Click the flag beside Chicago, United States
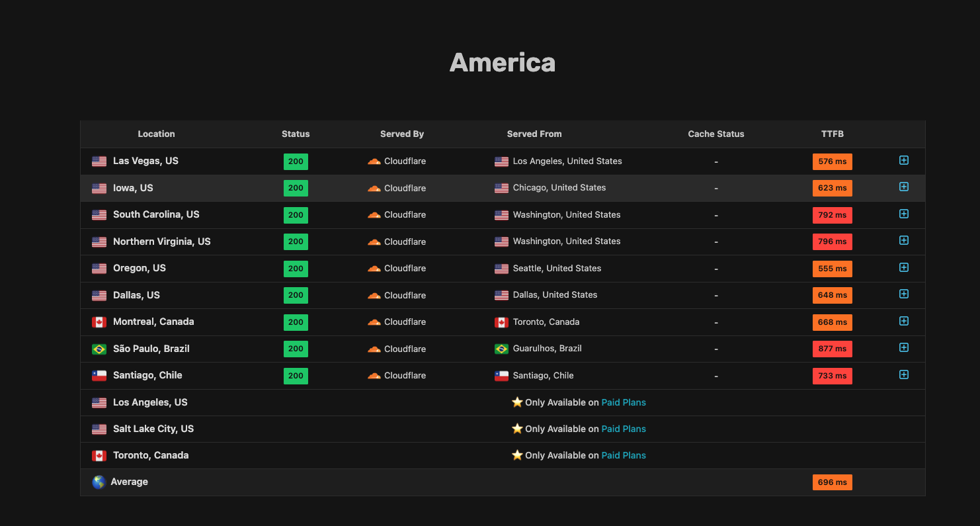 [502, 189]
